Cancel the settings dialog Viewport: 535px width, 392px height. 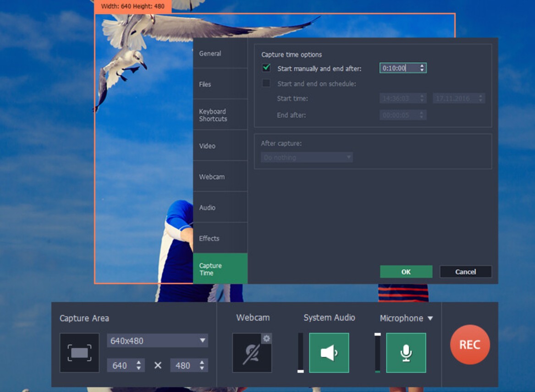(x=465, y=272)
